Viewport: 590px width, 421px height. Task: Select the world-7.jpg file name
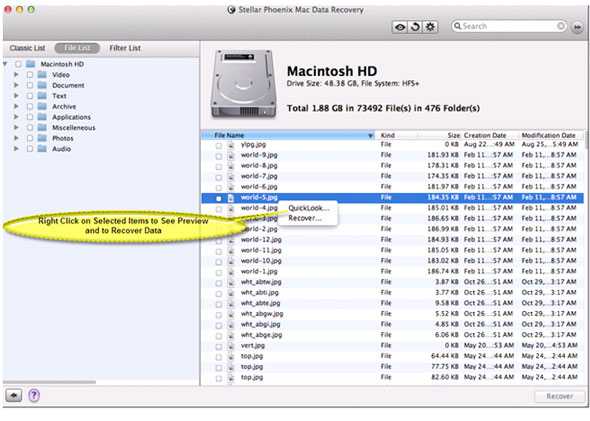(x=259, y=176)
